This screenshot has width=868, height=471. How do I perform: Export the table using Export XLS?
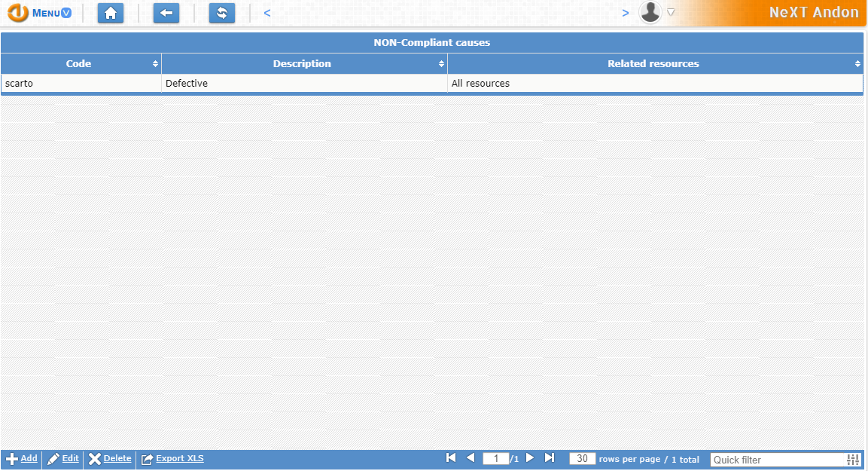(172, 458)
